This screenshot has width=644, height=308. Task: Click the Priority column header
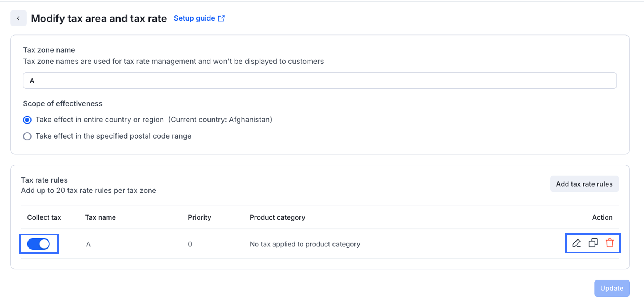click(x=199, y=217)
